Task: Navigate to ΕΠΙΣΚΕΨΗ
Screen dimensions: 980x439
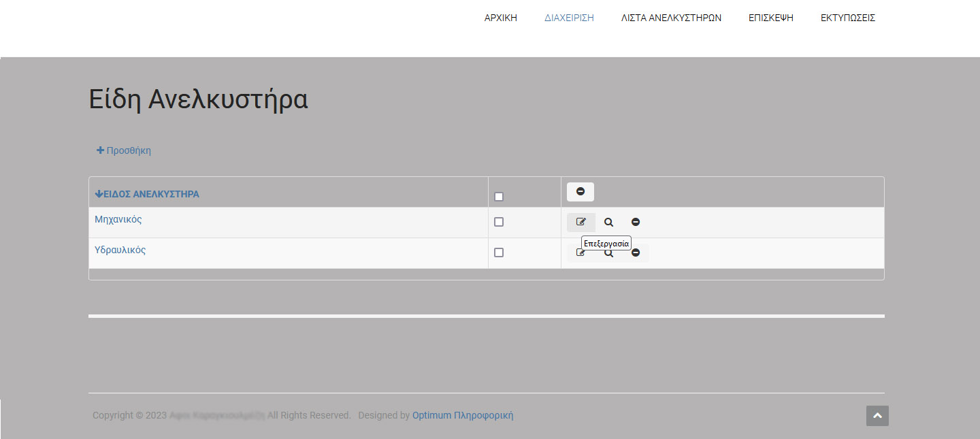Action: [770, 18]
